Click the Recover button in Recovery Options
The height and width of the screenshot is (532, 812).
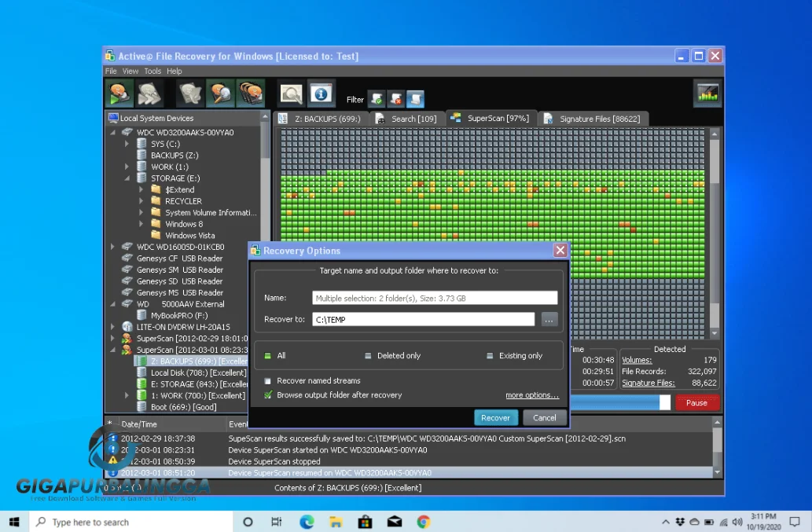(x=495, y=417)
